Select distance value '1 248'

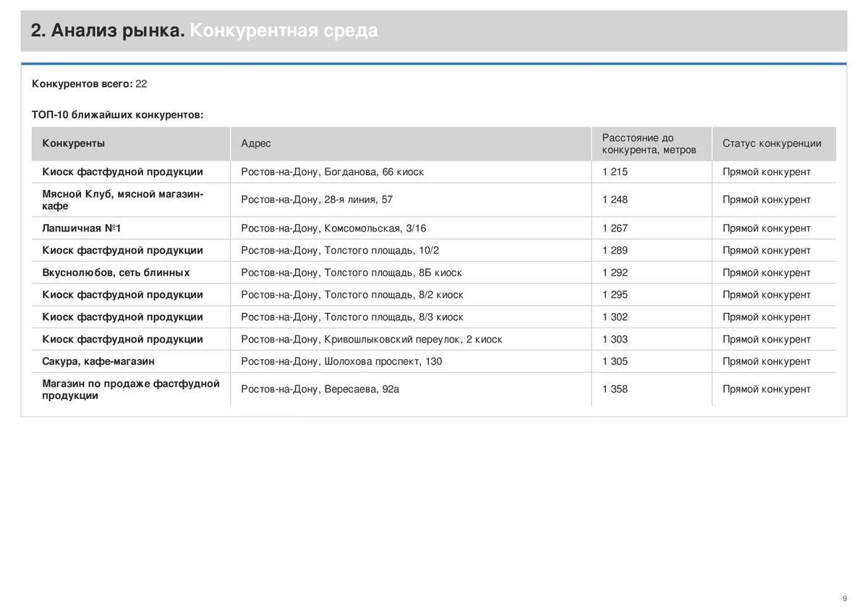coord(615,200)
